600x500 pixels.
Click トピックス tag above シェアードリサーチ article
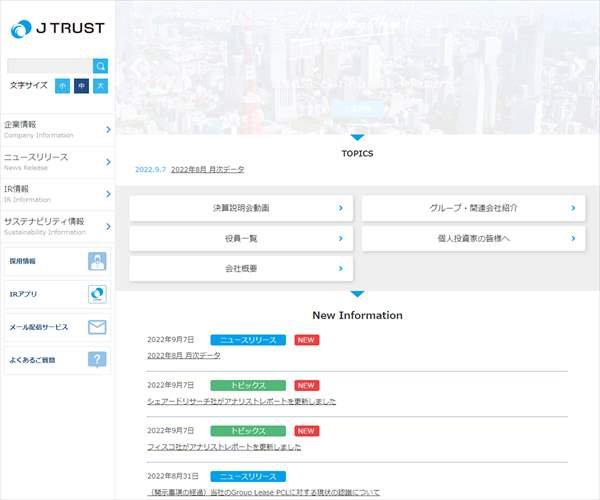pos(248,386)
